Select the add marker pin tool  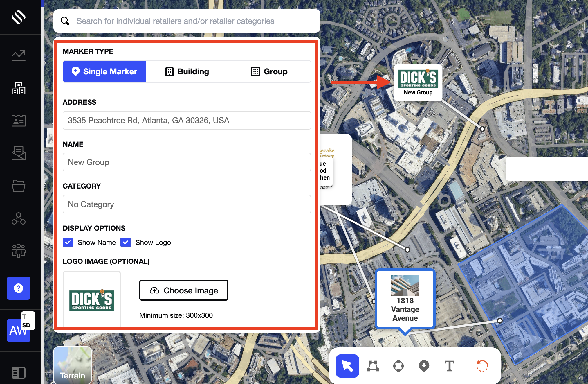click(424, 366)
